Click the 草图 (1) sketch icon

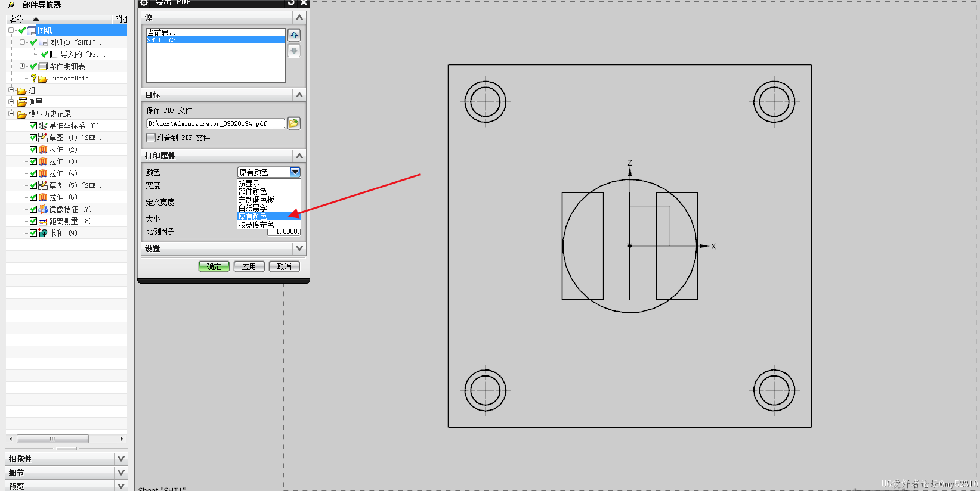[x=43, y=138]
